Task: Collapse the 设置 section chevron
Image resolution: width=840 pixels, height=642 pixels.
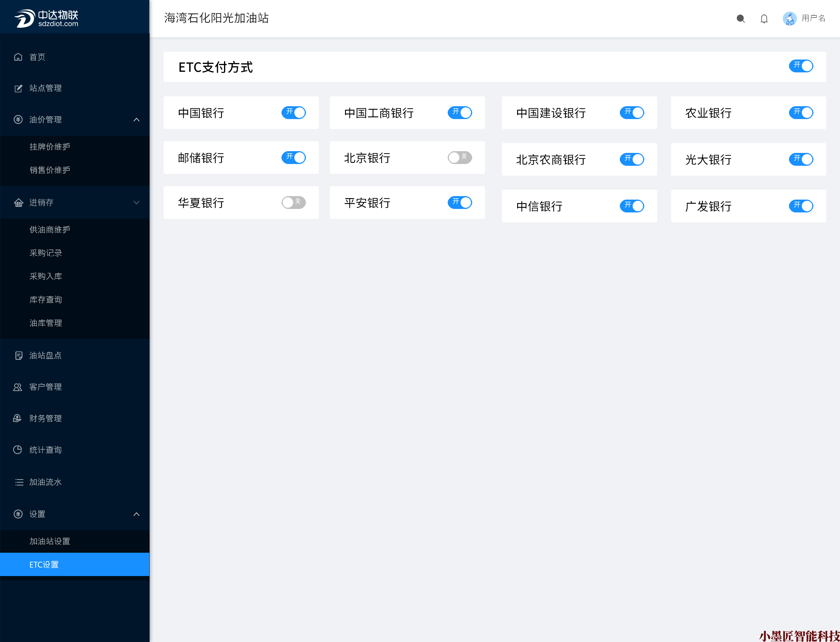Action: (136, 514)
